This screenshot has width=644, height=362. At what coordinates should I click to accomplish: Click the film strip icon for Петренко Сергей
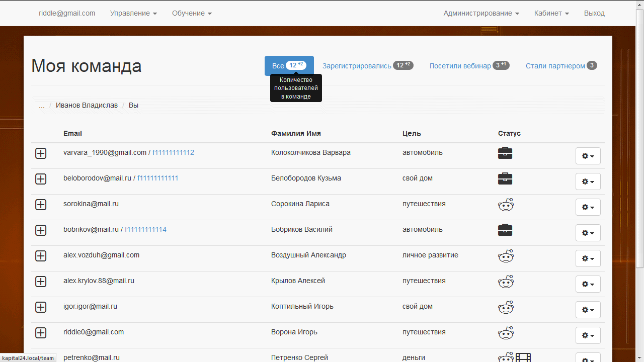click(x=523, y=357)
